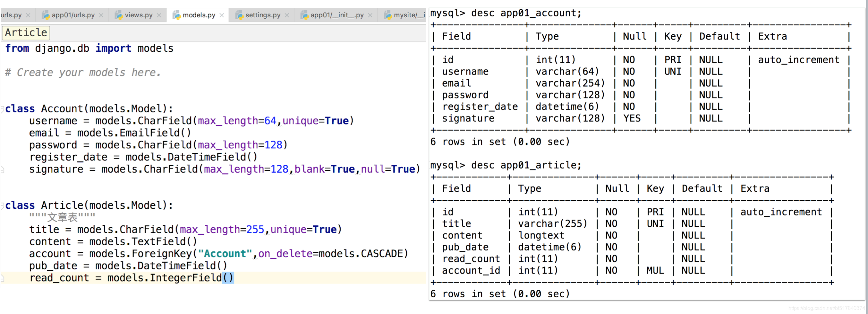The width and height of the screenshot is (868, 314).
Task: Click the '# Create your models here.' comment
Action: tap(83, 73)
